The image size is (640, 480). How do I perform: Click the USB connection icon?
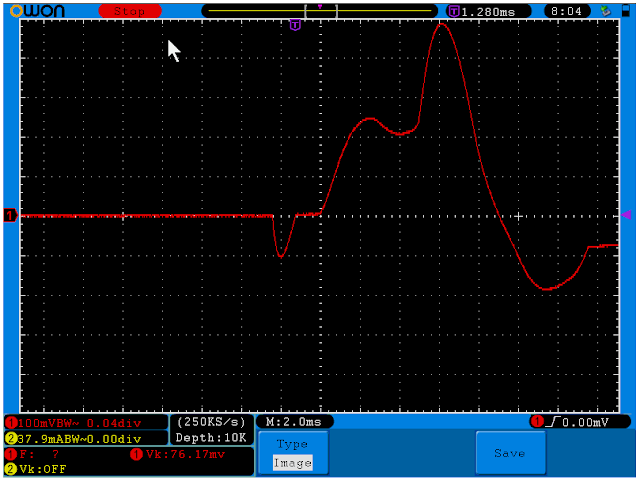pyautogui.click(x=606, y=11)
